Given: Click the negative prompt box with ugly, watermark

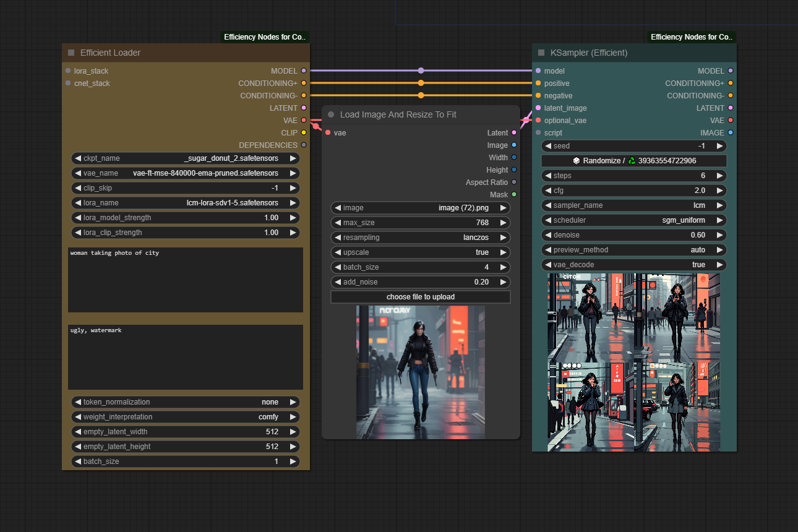Looking at the screenshot, I should (186, 357).
